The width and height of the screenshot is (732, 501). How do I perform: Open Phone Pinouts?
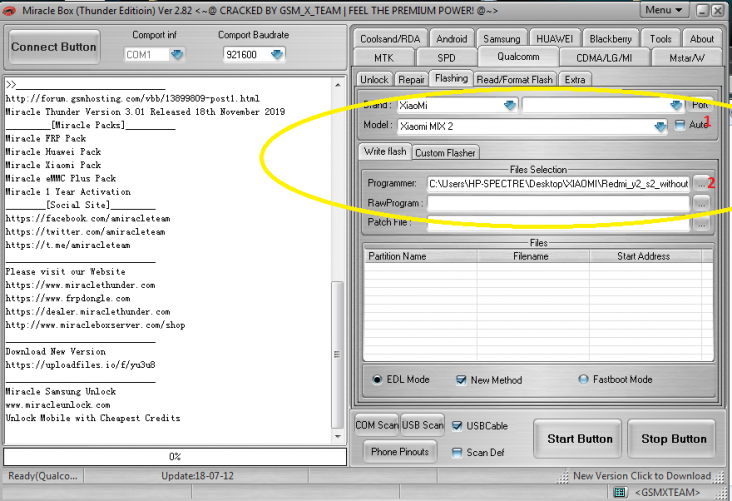400,452
